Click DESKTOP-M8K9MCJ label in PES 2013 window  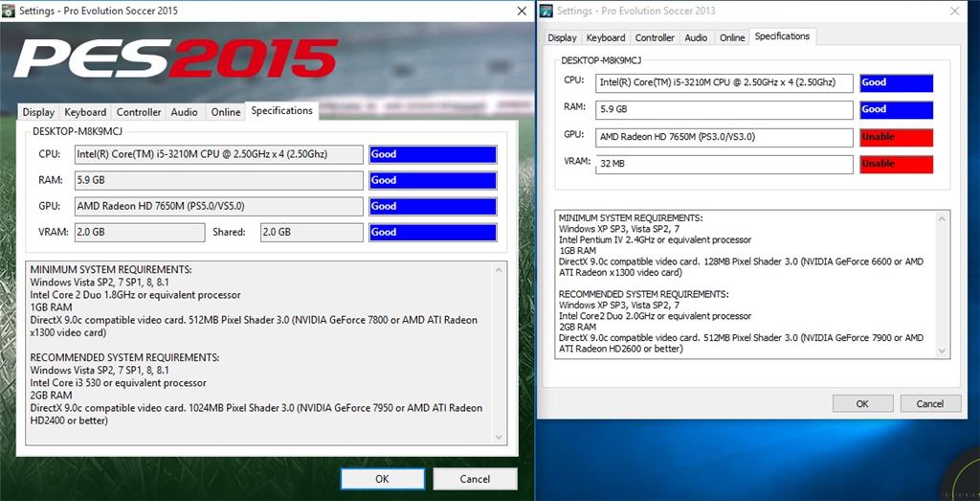coord(601,60)
